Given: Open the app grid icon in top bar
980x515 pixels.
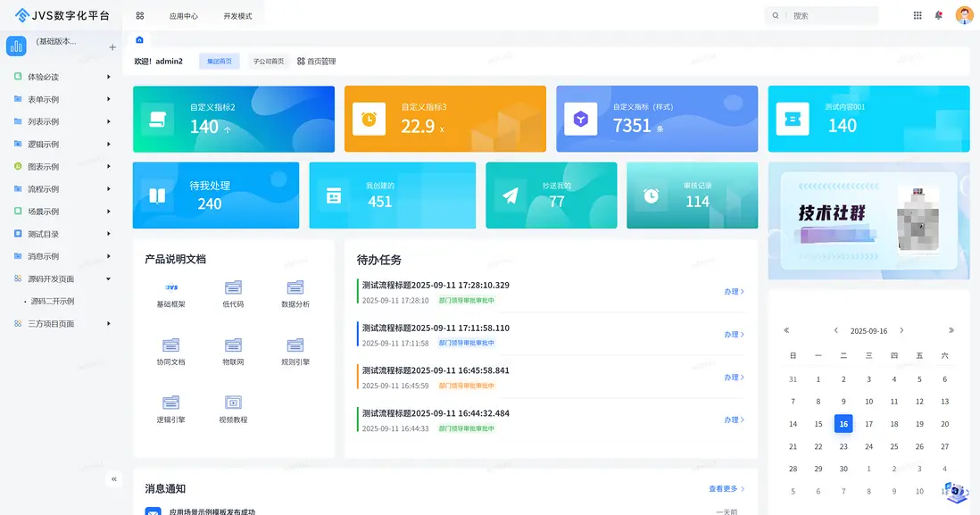Looking at the screenshot, I should pyautogui.click(x=916, y=14).
